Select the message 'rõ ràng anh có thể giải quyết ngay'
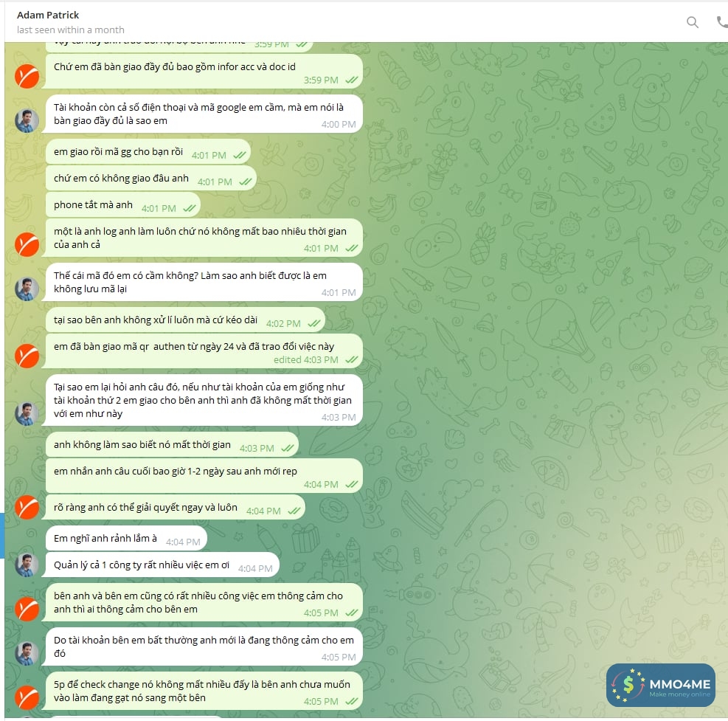This screenshot has height=721, width=728. [176, 507]
